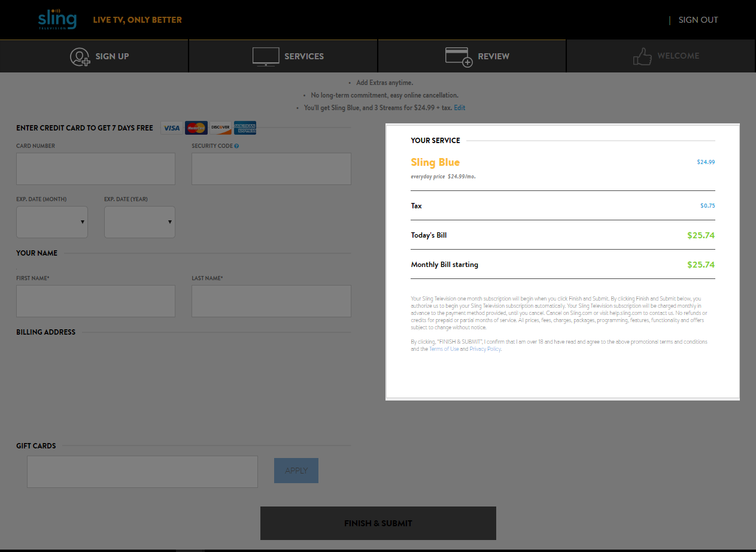
Task: Click the MasterCard logo
Action: [196, 128]
